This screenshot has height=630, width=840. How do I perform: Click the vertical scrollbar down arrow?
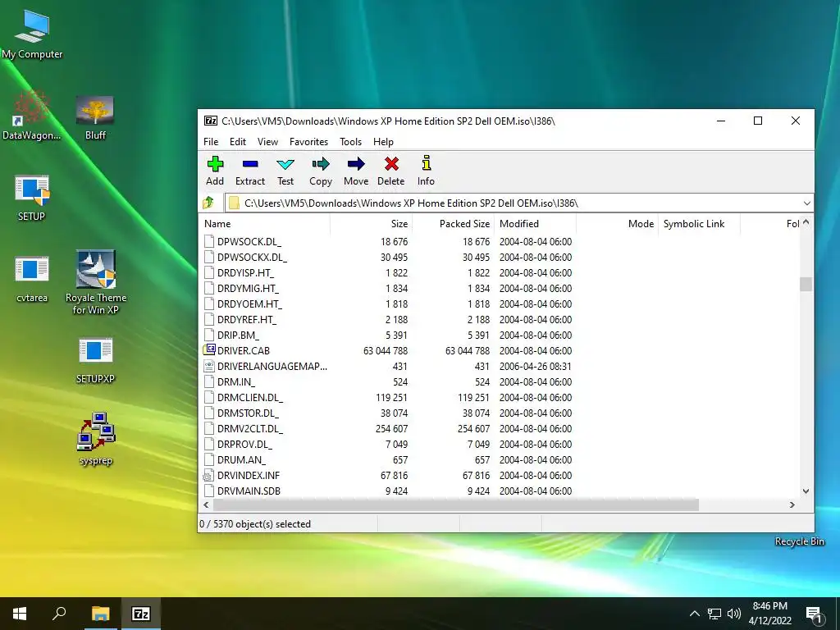pyautogui.click(x=806, y=491)
